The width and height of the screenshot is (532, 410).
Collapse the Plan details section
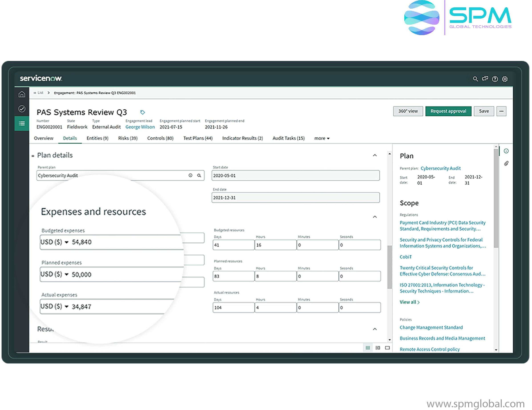[x=375, y=155]
